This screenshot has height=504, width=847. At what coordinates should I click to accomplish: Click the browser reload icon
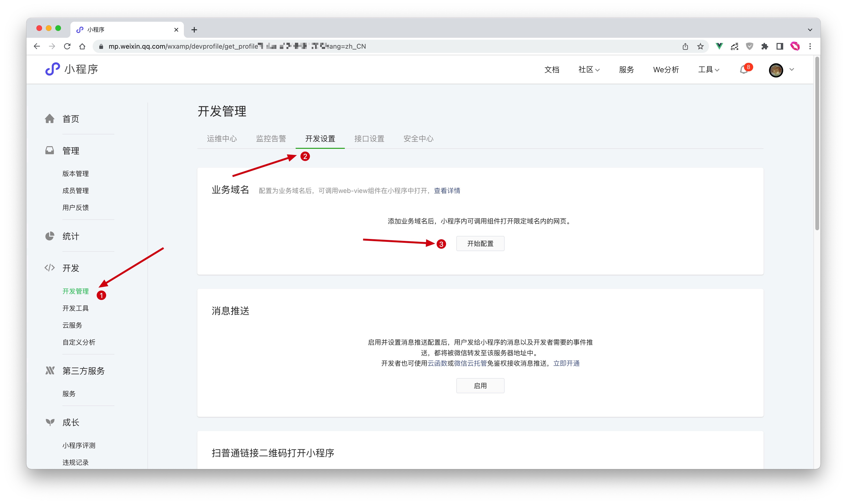pos(67,46)
